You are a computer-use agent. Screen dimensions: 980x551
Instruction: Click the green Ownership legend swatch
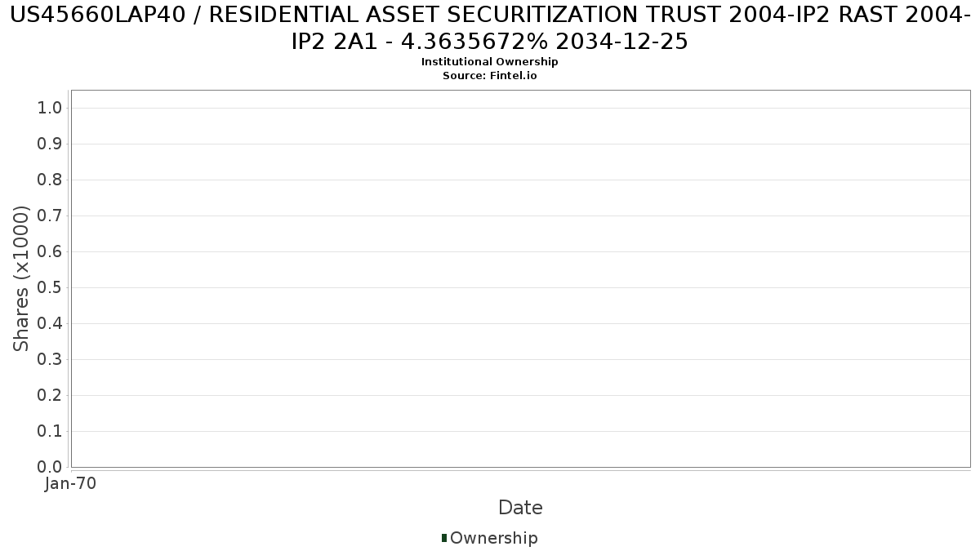[x=444, y=538]
